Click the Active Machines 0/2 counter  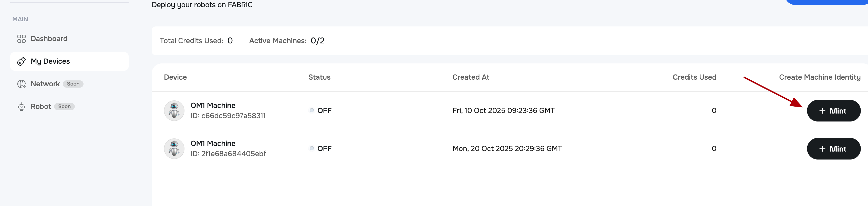click(x=287, y=41)
